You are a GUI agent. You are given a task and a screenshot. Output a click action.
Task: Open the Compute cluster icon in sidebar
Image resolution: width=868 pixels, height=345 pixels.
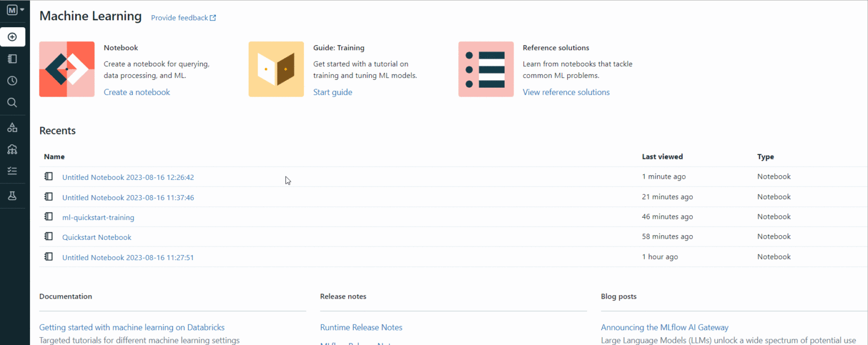pos(12,149)
